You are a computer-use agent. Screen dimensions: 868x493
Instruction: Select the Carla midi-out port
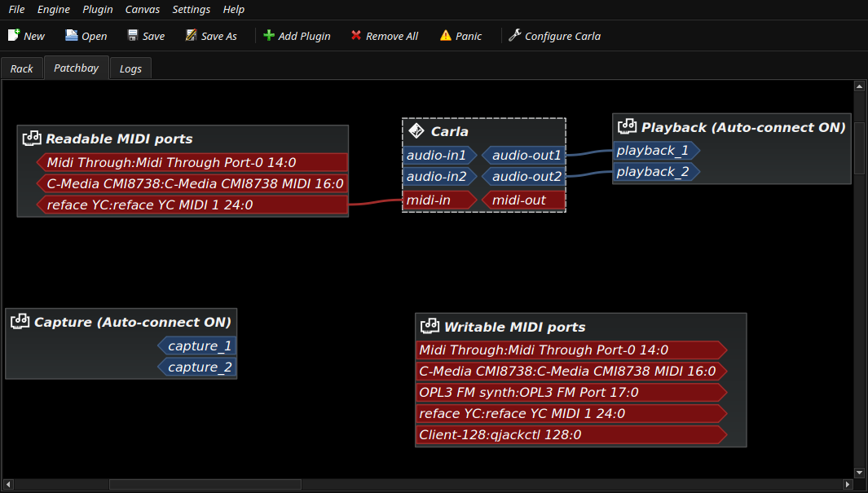tap(524, 200)
